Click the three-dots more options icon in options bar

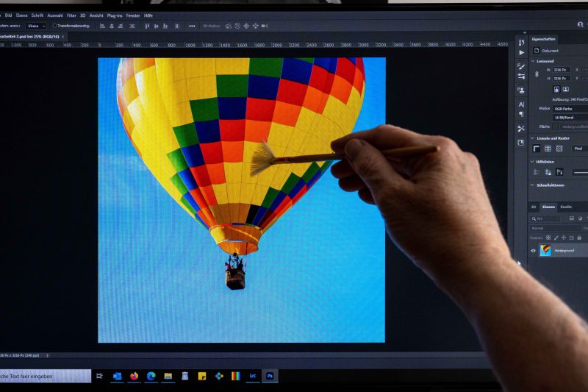click(x=192, y=26)
